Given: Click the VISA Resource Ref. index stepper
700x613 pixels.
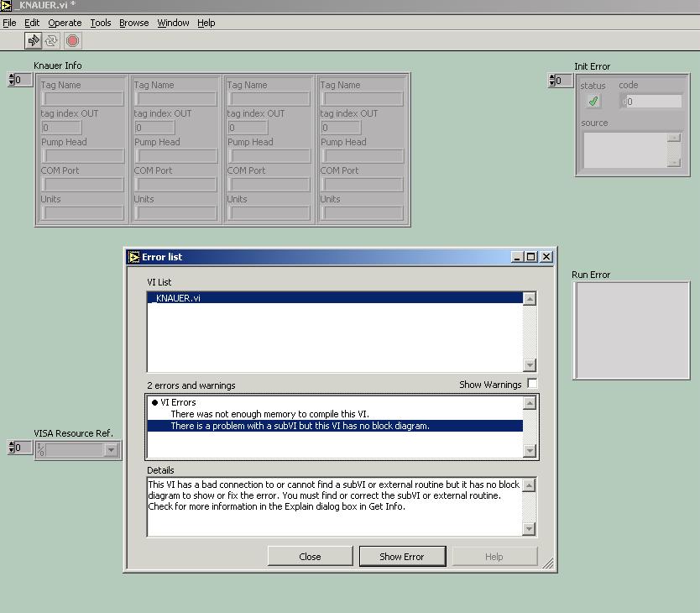Looking at the screenshot, I should (12, 448).
